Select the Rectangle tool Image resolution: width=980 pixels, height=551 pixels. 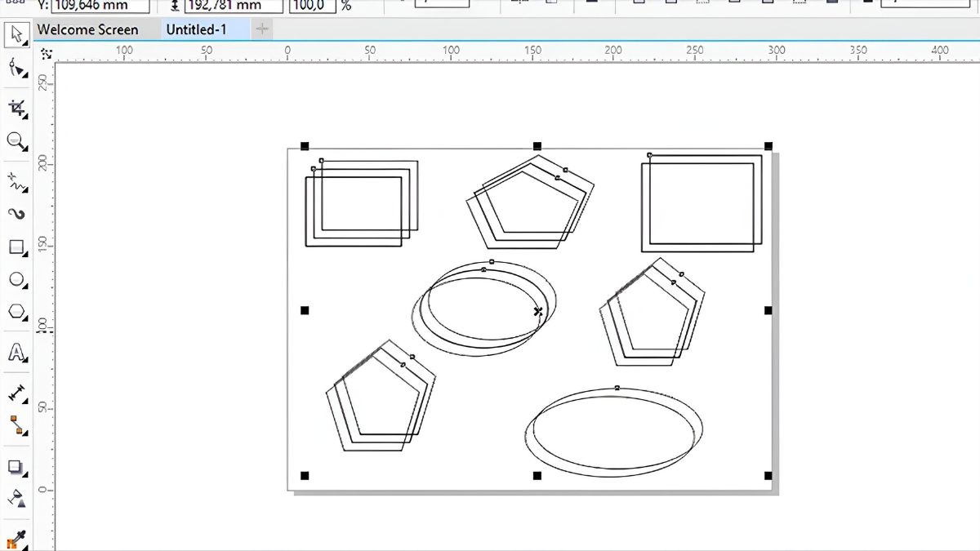point(16,247)
